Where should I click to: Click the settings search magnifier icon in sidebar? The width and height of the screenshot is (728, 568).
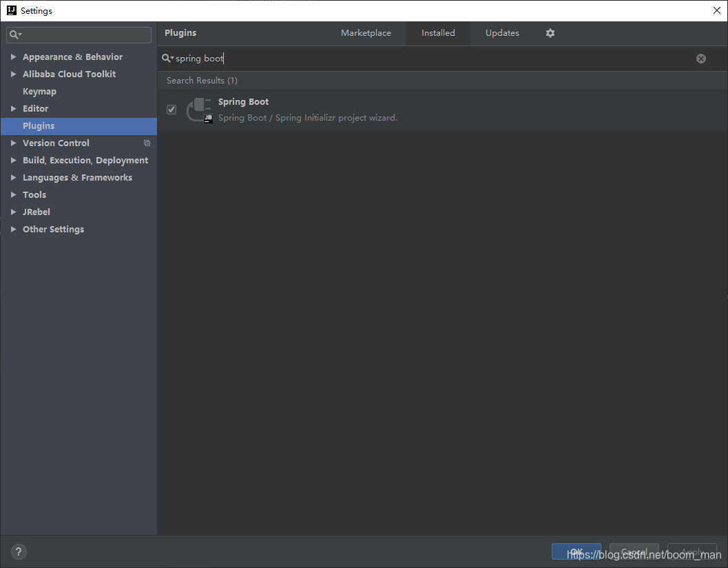(15, 34)
